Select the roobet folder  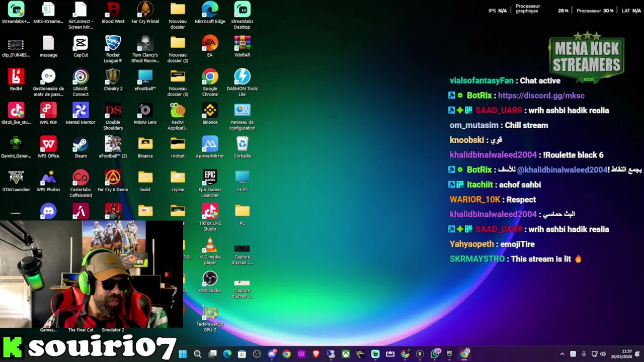click(178, 147)
